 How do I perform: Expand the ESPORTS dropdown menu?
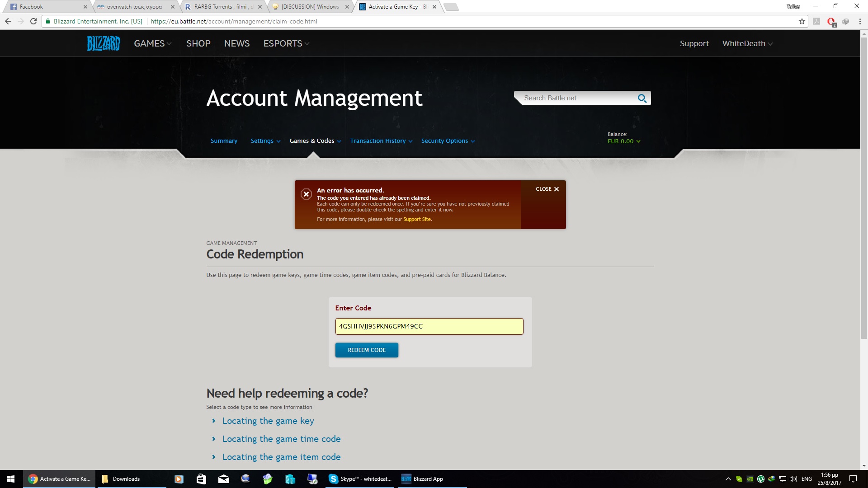pos(287,43)
